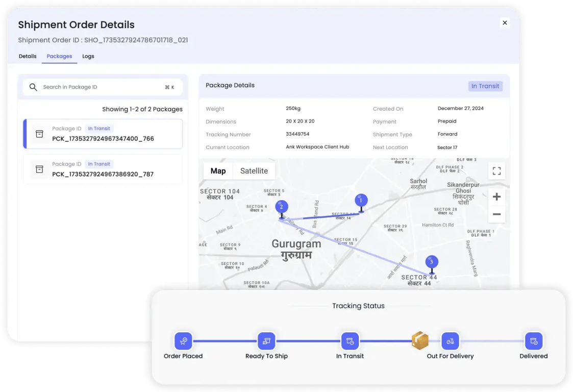Click the In Transit tracking step icon
The height and width of the screenshot is (392, 573).
click(350, 341)
